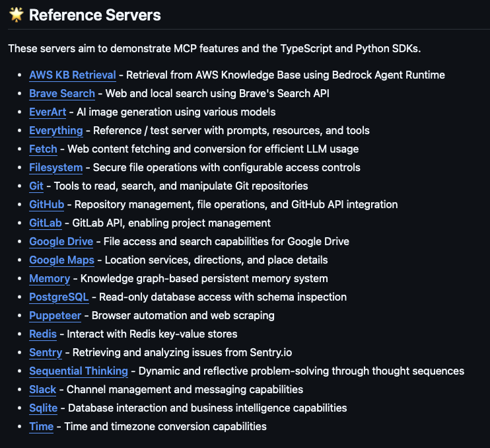Open the Slack server link

coord(42,389)
